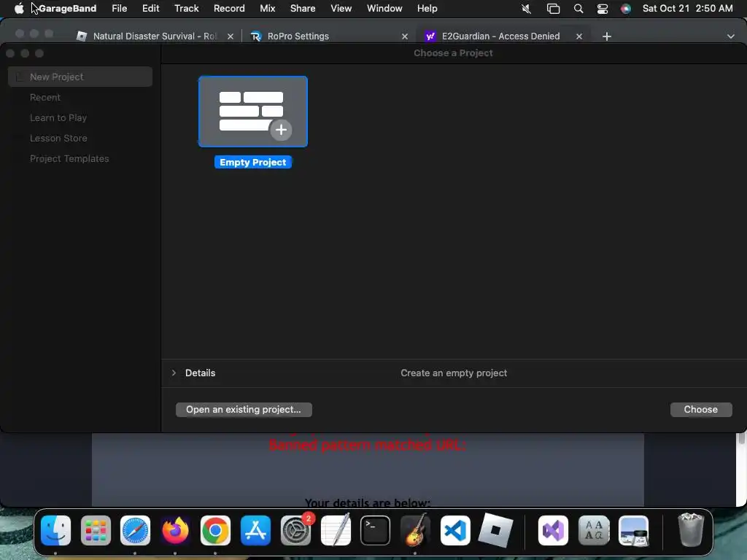747x560 pixels.
Task: Open the Window menu
Action: [x=384, y=8]
